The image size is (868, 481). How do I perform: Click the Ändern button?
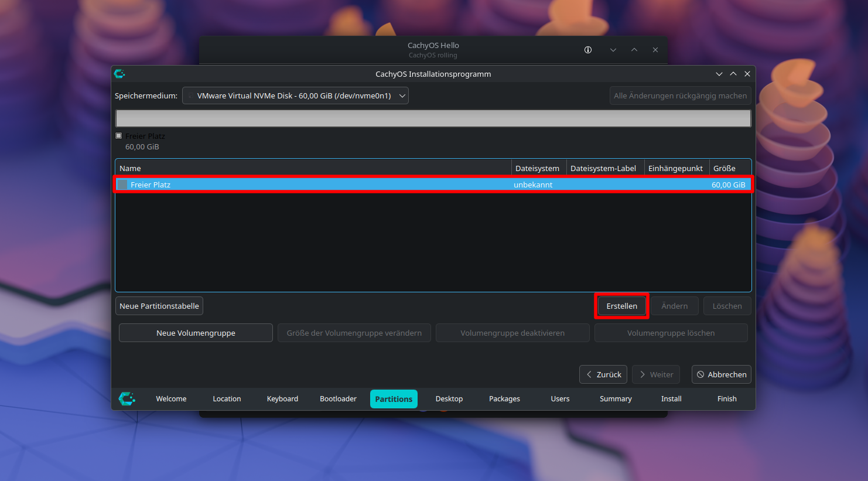click(674, 306)
